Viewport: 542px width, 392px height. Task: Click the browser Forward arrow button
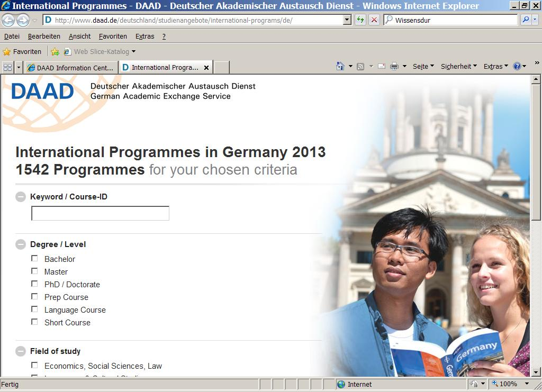pos(23,21)
